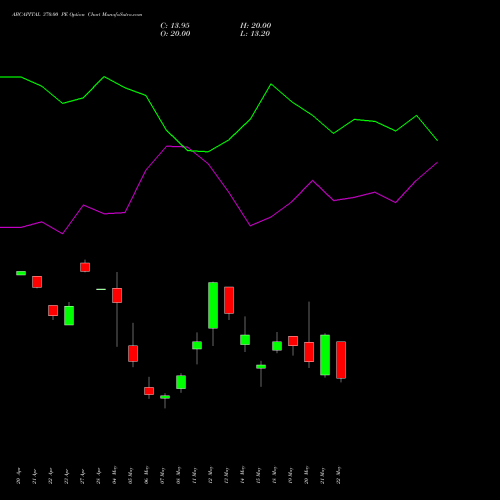Select the 21 May green candlestick
500x500 pixels.
pyautogui.click(x=325, y=355)
